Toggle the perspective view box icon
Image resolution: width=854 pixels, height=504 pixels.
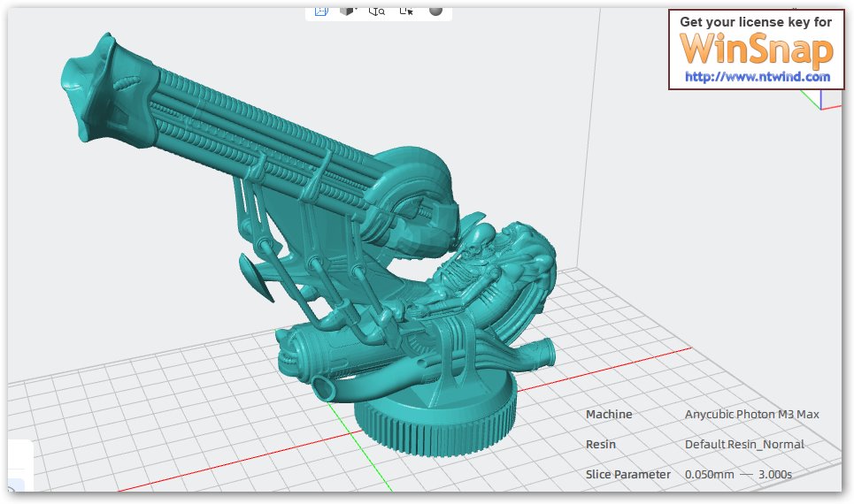coord(321,11)
